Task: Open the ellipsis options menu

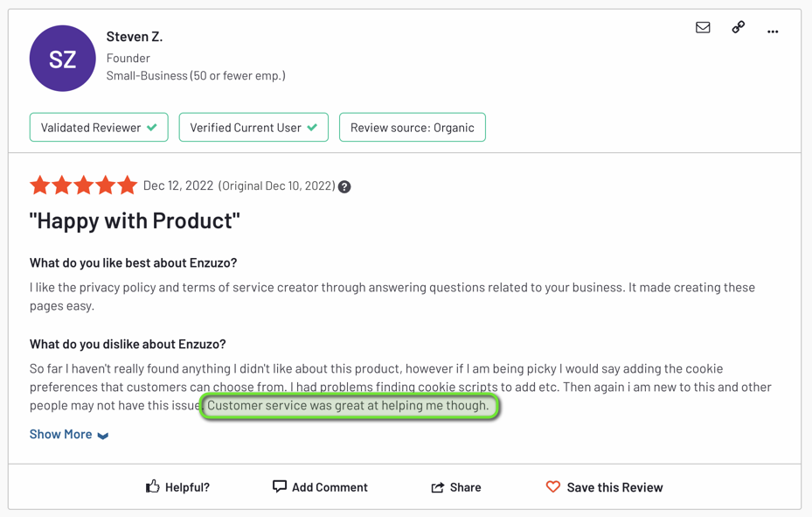Action: [x=773, y=28]
